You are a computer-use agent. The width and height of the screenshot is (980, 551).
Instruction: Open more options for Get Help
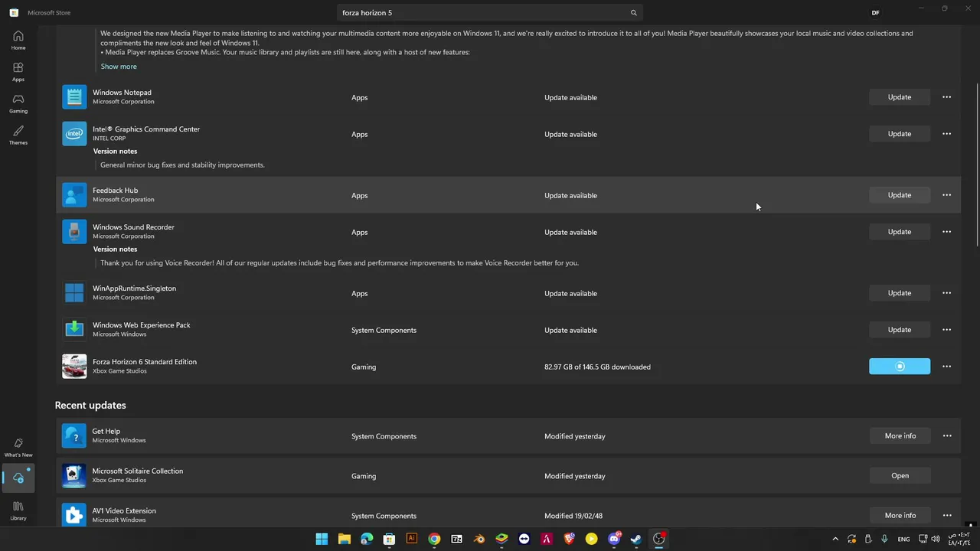pos(947,436)
